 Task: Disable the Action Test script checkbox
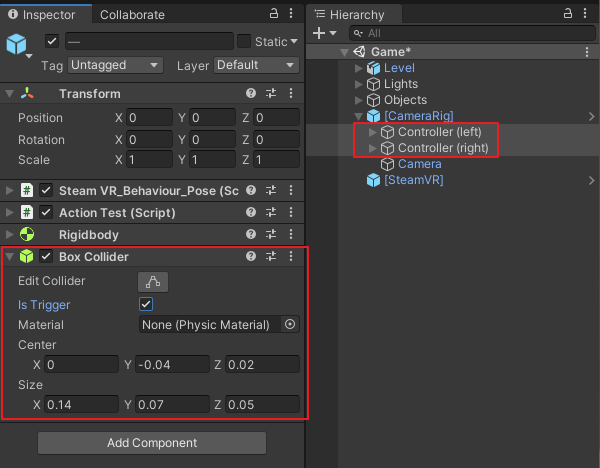tap(46, 212)
